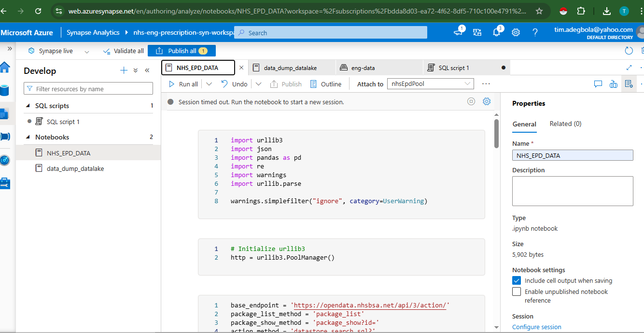Open the Develop hub document icon
644x333 pixels.
[x=4, y=113]
